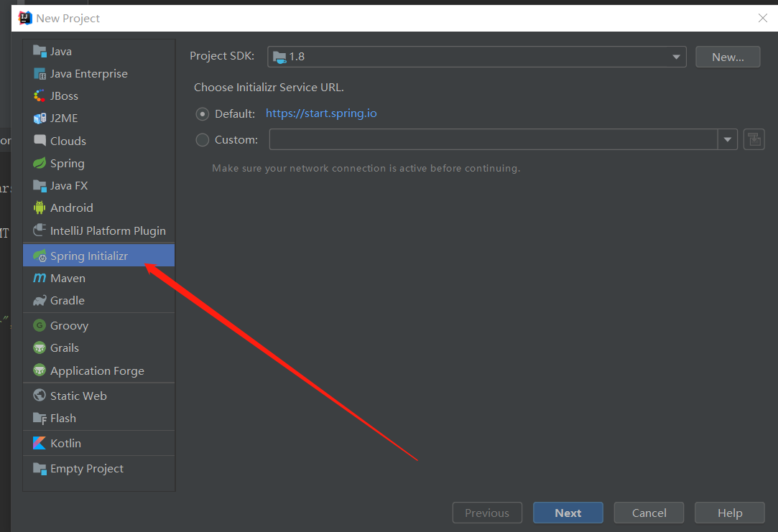
Task: Click the Project SDK 1.8 combo box
Action: 477,57
